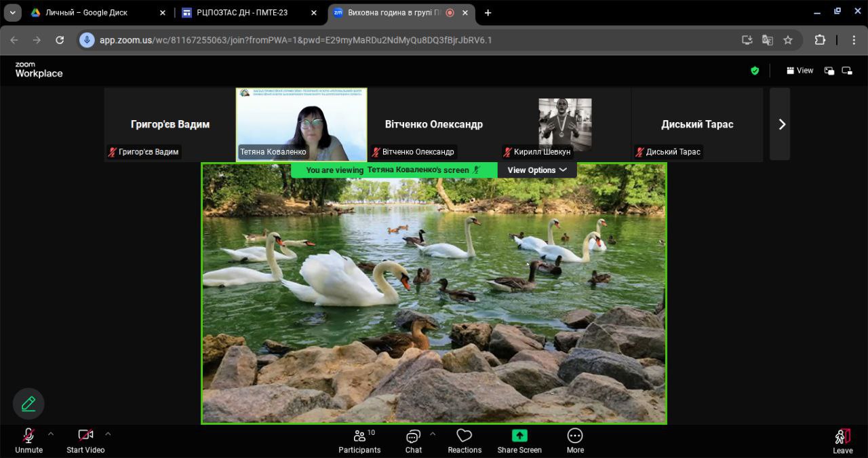Leave the meeting
The height and width of the screenshot is (458, 868).
click(842, 441)
